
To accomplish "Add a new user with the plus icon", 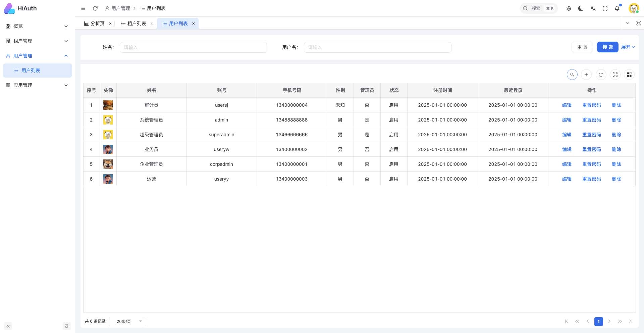I will click(586, 75).
